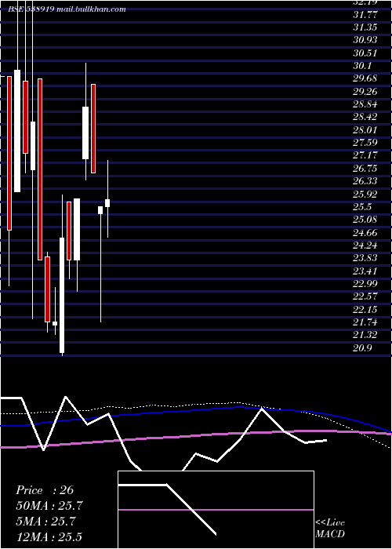Click the 23.83 price axis label
Screen dimensions: 392x549
[366, 258]
